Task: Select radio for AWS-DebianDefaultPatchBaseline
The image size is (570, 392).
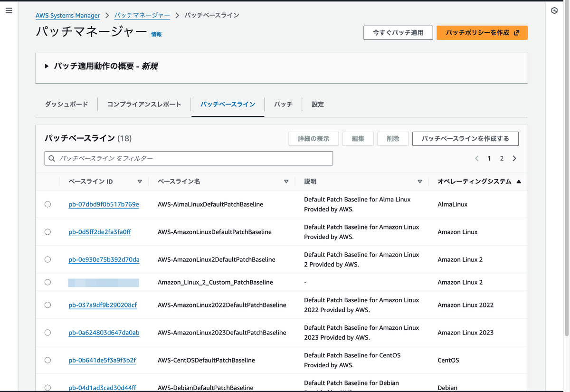Action: 47,388
